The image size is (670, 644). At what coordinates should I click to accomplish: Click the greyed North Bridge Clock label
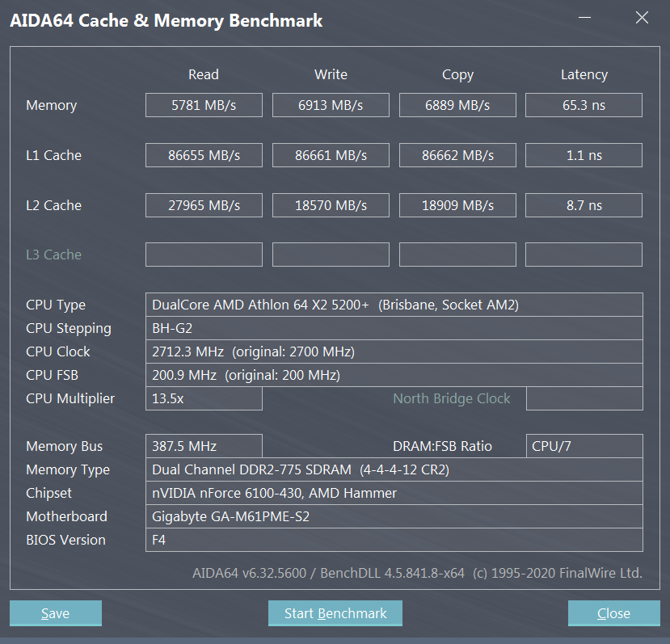click(451, 398)
